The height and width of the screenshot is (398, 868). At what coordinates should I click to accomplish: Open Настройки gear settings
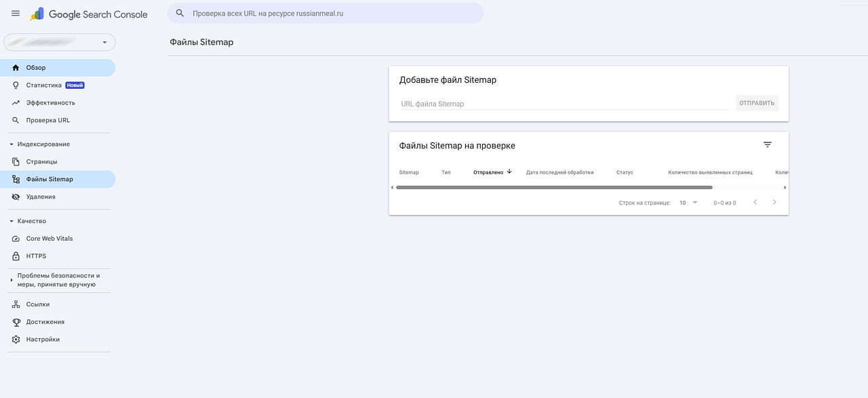(x=43, y=340)
